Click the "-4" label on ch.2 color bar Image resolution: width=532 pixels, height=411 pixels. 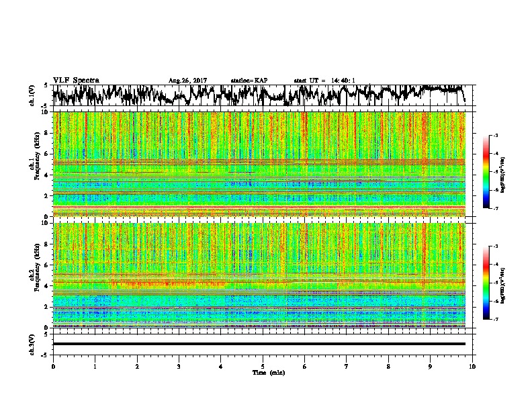495,265
